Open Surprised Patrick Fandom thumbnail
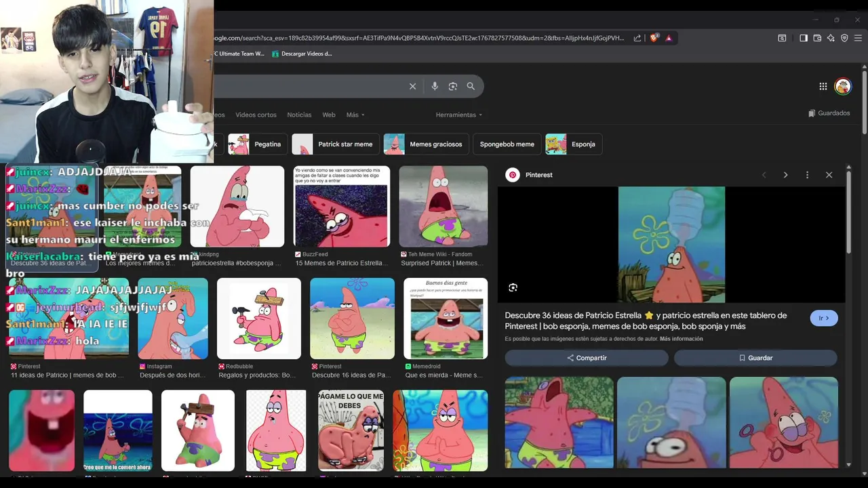The width and height of the screenshot is (868, 488). pos(443,206)
